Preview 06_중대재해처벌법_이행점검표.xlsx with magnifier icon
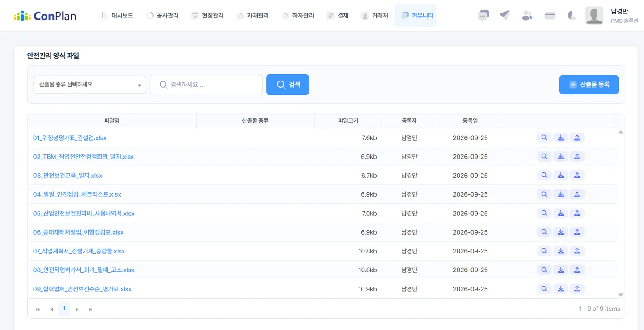Image resolution: width=644 pixels, height=330 pixels. pyautogui.click(x=544, y=232)
